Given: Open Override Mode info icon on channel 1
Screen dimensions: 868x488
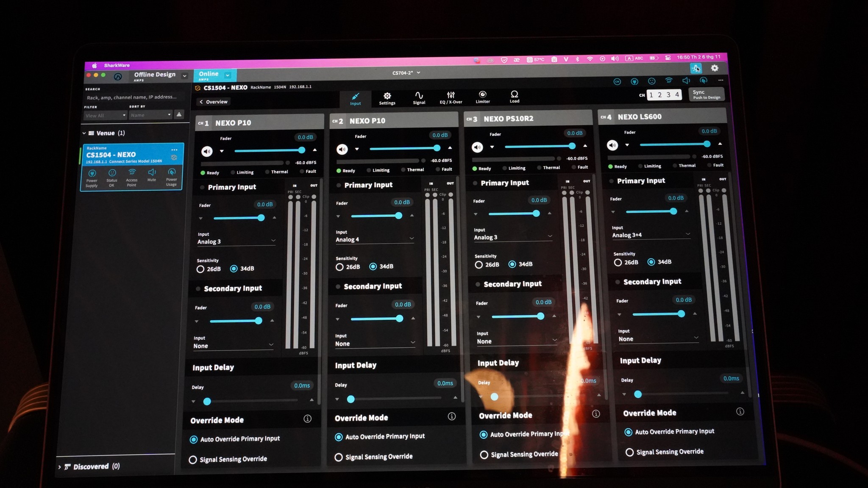Looking at the screenshot, I should coord(308,419).
